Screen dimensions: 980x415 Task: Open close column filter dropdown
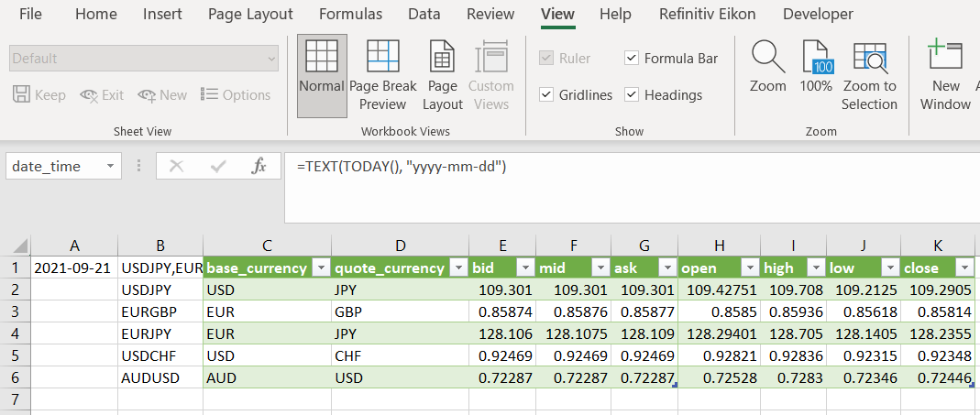point(965,268)
